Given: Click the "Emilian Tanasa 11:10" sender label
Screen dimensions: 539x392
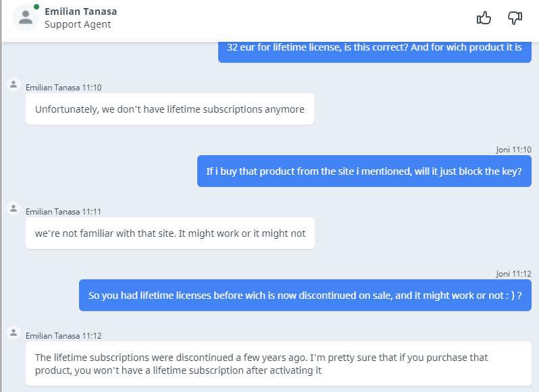Looking at the screenshot, I should click(x=63, y=88).
